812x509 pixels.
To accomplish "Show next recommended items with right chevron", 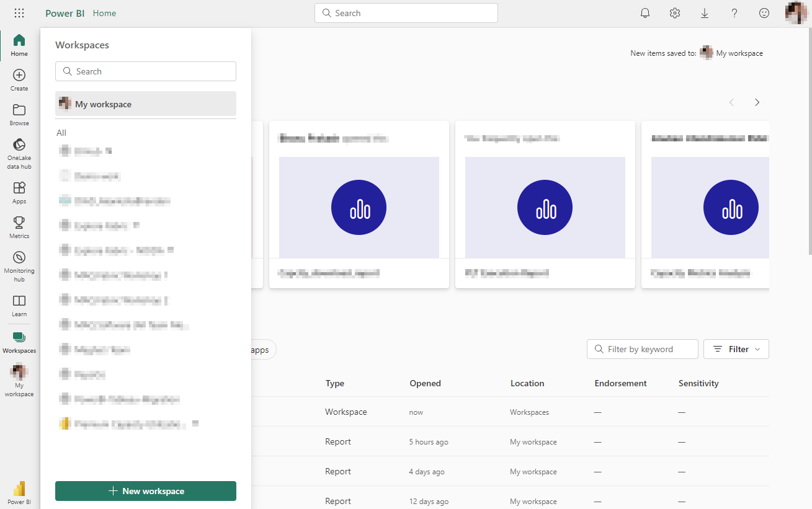I will pyautogui.click(x=757, y=102).
